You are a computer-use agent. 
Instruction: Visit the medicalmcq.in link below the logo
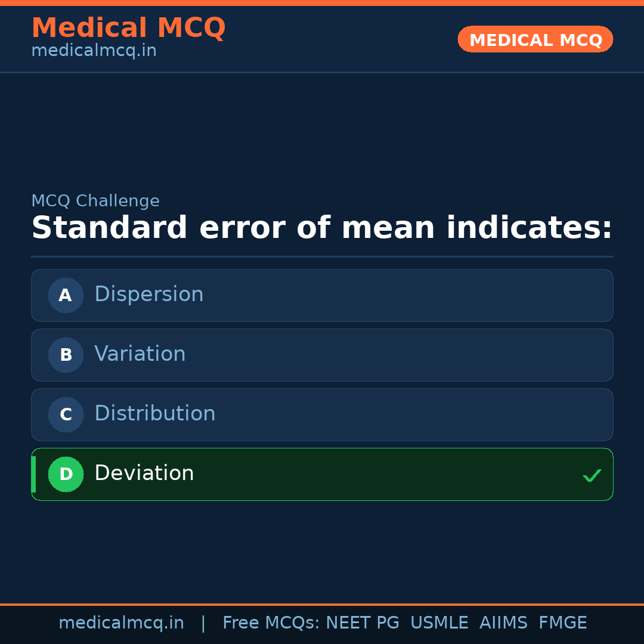(x=93, y=50)
